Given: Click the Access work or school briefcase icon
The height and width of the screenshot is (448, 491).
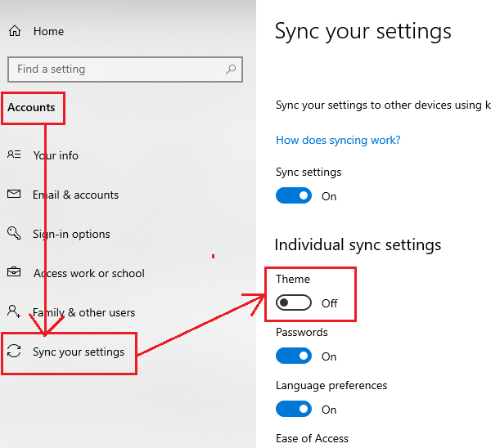Looking at the screenshot, I should tap(14, 273).
